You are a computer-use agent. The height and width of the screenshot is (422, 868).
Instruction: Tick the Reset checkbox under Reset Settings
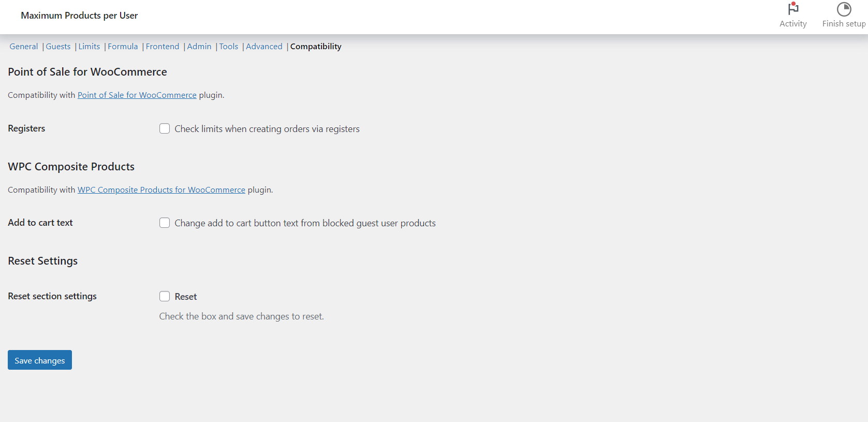pos(164,296)
